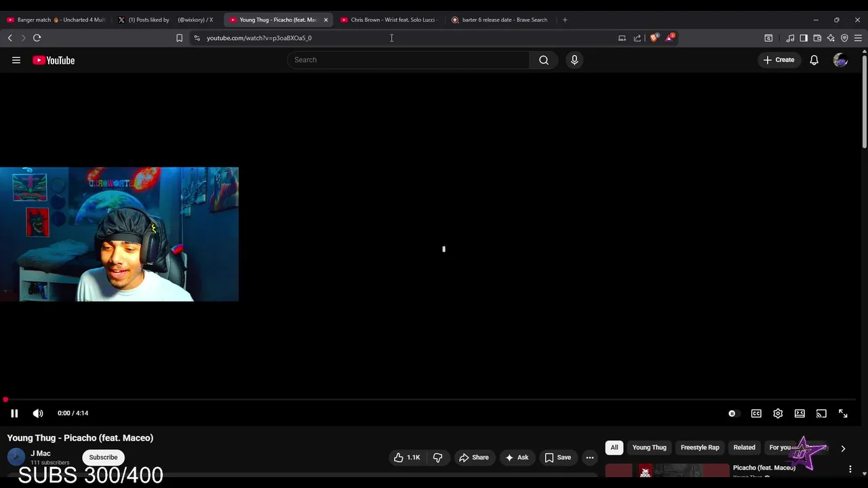Select the Freestyle Rap filter chip
The width and height of the screenshot is (868, 488).
(x=700, y=447)
